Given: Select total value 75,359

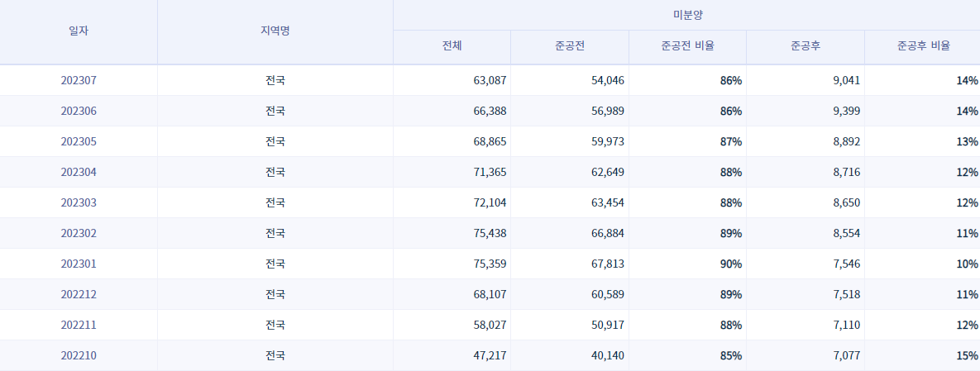Looking at the screenshot, I should [490, 264].
